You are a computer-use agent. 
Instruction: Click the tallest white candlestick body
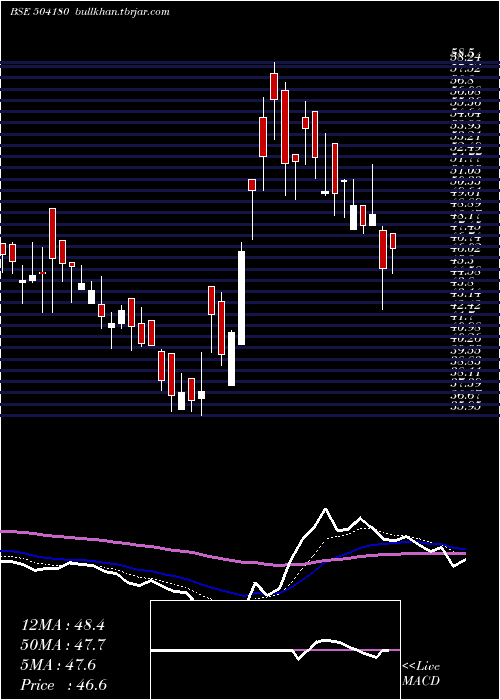(x=242, y=298)
